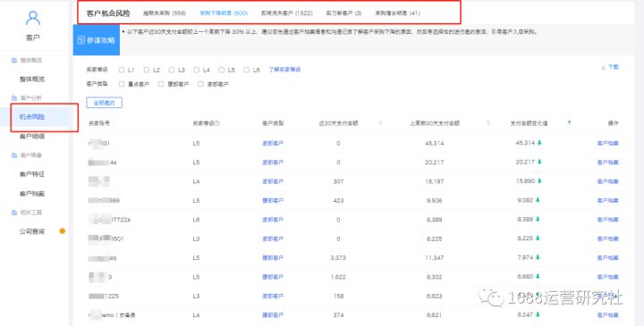The width and height of the screenshot is (644, 326).
Task: Click the 客户类型 column header
Action: [x=273, y=123]
